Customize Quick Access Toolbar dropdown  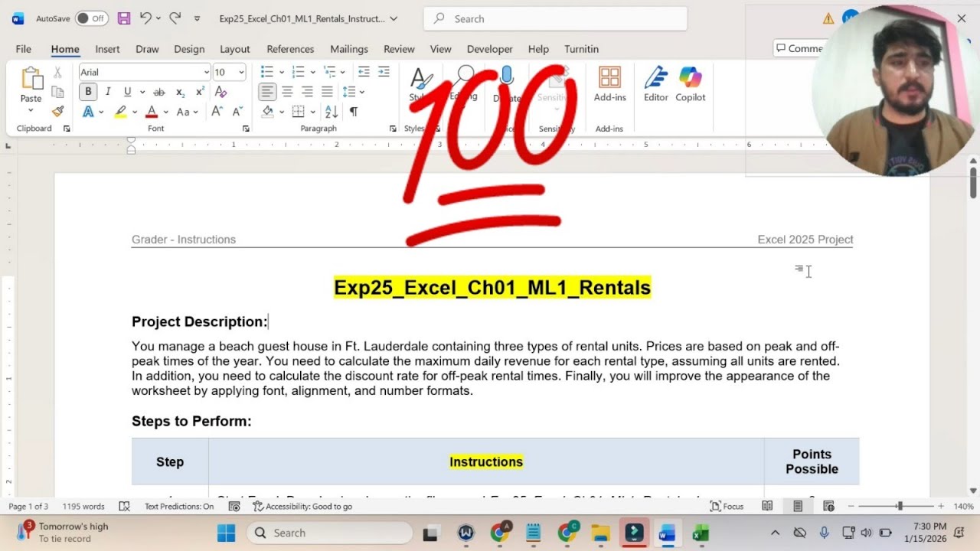tap(197, 18)
